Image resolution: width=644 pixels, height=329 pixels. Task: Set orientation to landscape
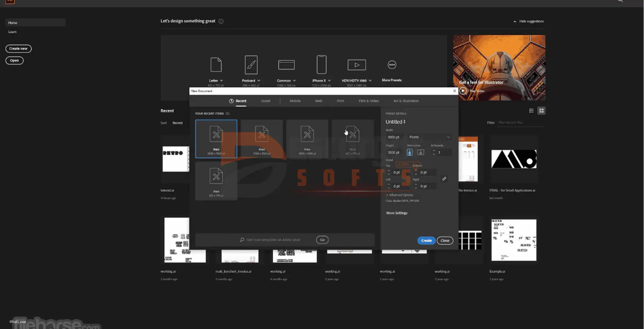[421, 152]
